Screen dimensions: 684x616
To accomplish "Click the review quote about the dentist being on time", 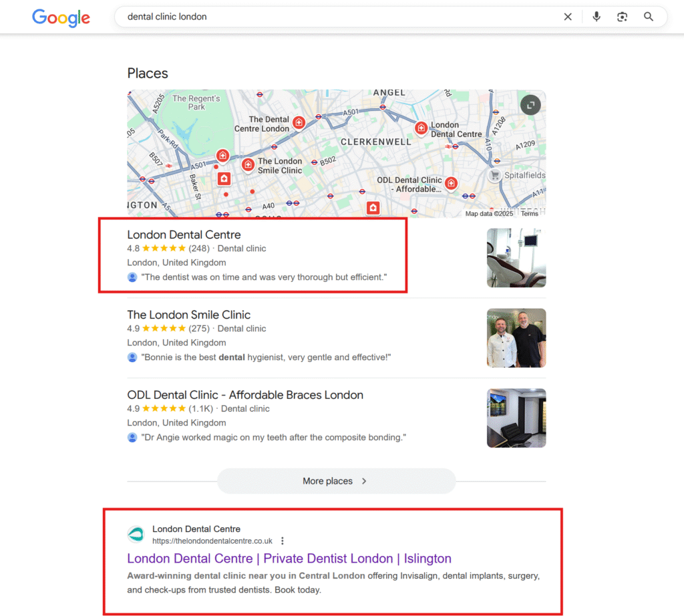I will pos(264,277).
